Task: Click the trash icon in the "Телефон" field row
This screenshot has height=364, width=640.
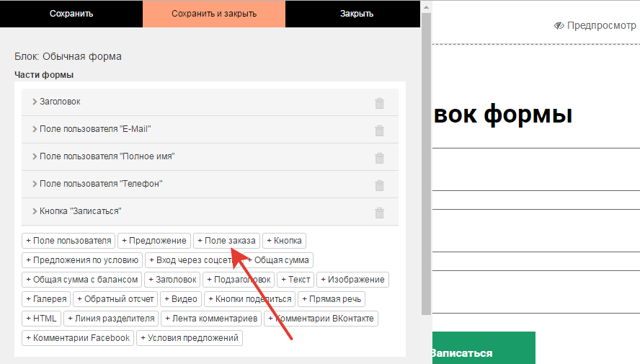Action: coord(379,185)
